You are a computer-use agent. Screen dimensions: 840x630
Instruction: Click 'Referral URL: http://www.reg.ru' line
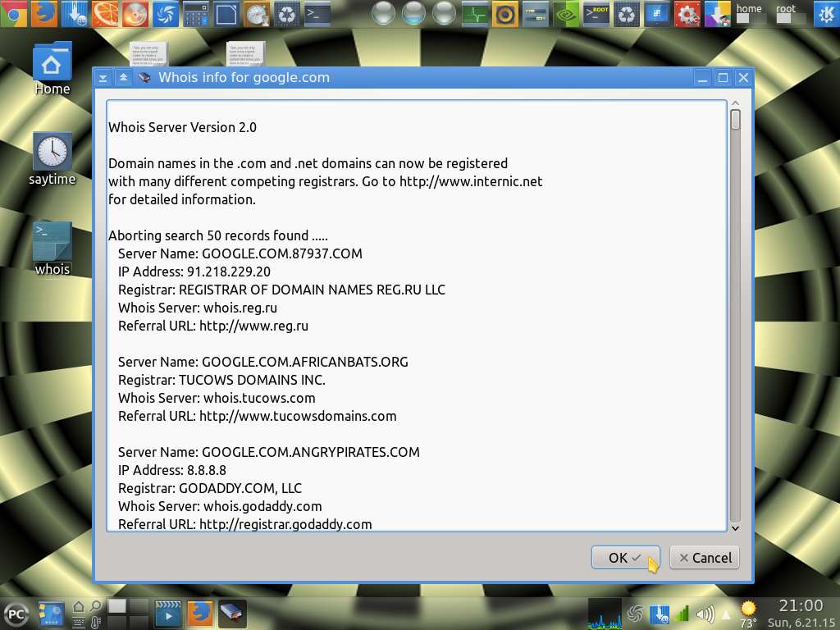(x=213, y=326)
